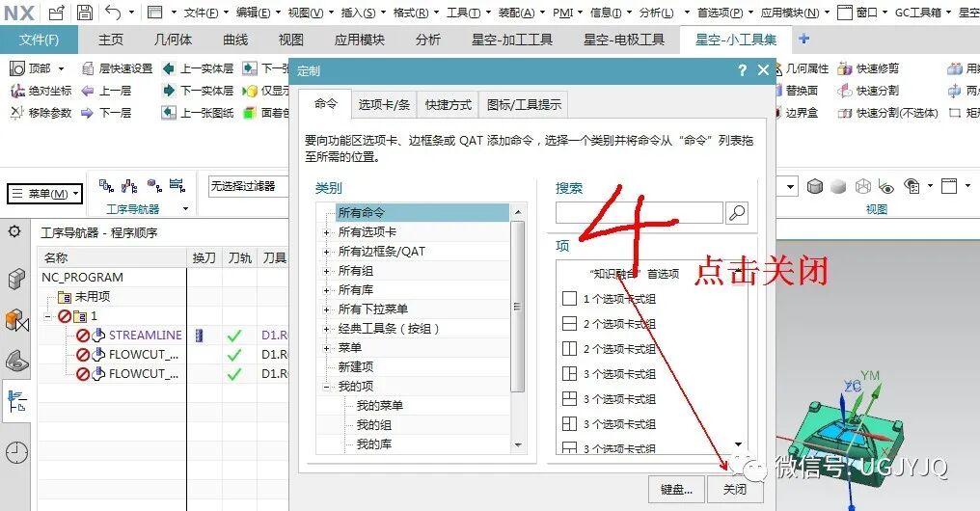The height and width of the screenshot is (511, 980).
Task: Click the search magnifier button in 定制 dialog
Action: (x=738, y=213)
